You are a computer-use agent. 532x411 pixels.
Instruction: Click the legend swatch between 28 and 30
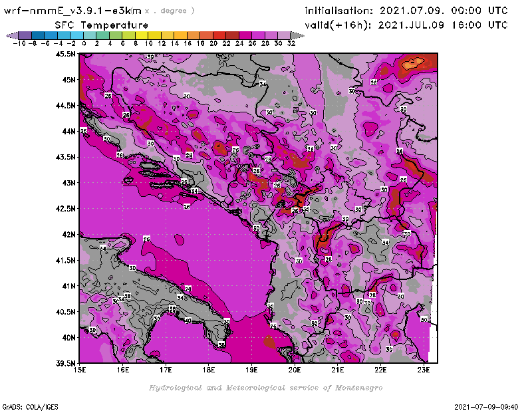(x=271, y=35)
